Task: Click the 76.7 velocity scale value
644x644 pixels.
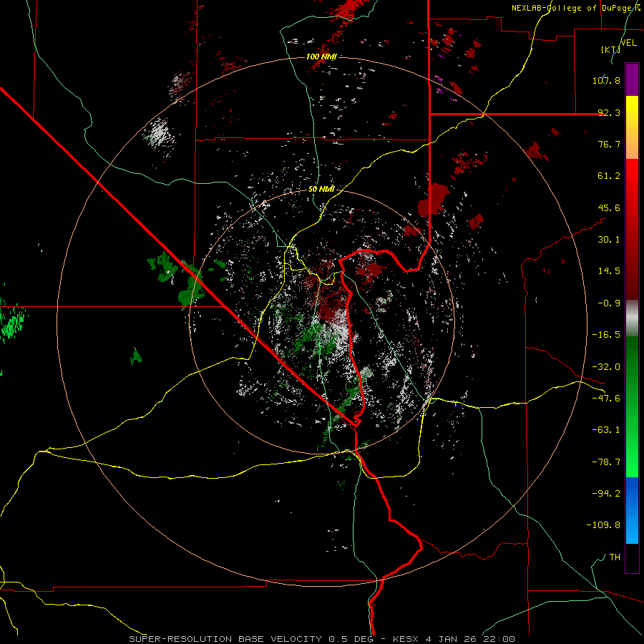Action: (x=609, y=144)
